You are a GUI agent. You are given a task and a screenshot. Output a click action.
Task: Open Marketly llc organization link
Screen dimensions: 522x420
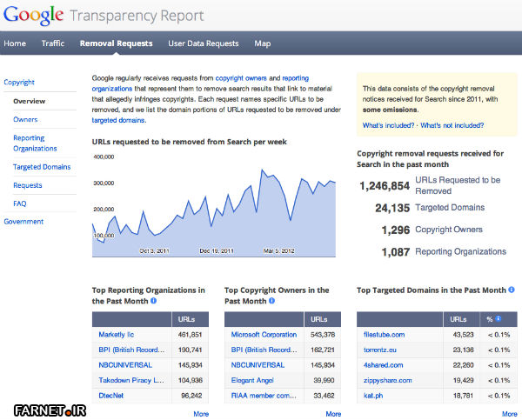tap(117, 335)
